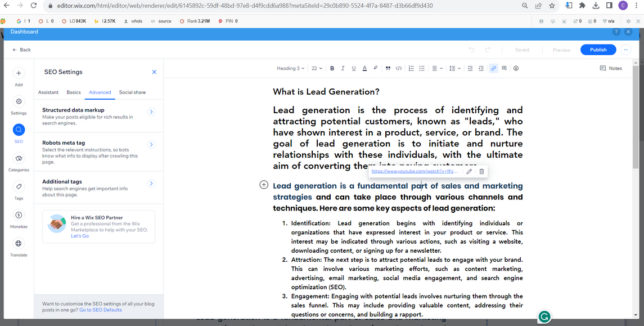Viewport: 644px width, 326px height.
Task: Undo the last edit
Action: pos(471,50)
